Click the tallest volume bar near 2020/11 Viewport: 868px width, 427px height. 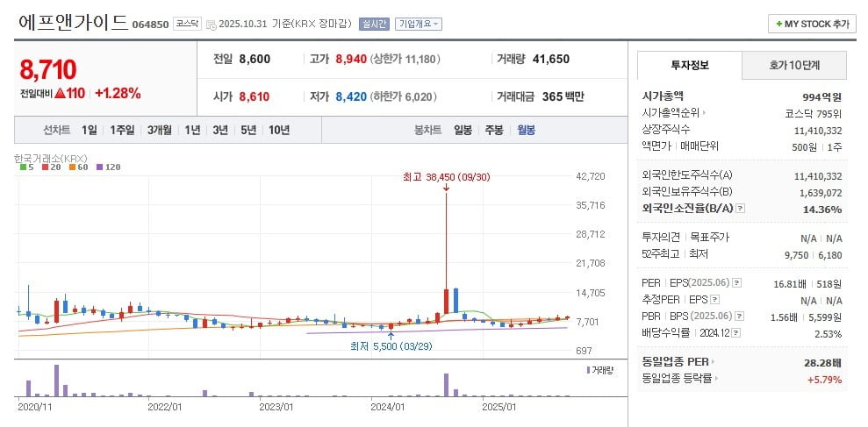56,381
